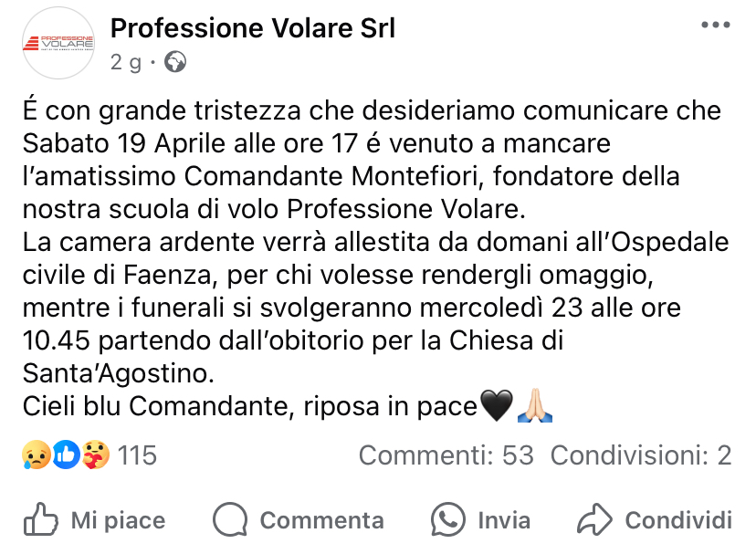This screenshot has width=756, height=554.
Task: Toggle like with the thumbs-up outline icon
Action: 41,520
